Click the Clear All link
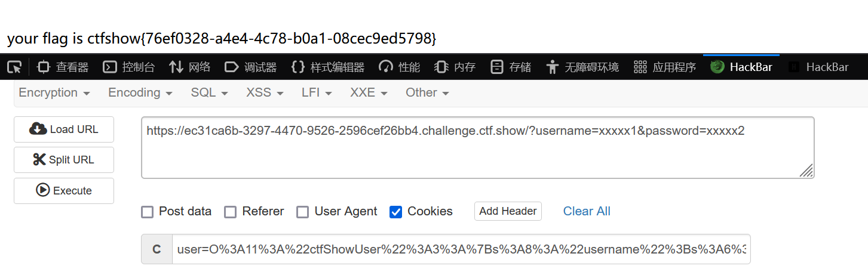The image size is (868, 272). tap(587, 211)
